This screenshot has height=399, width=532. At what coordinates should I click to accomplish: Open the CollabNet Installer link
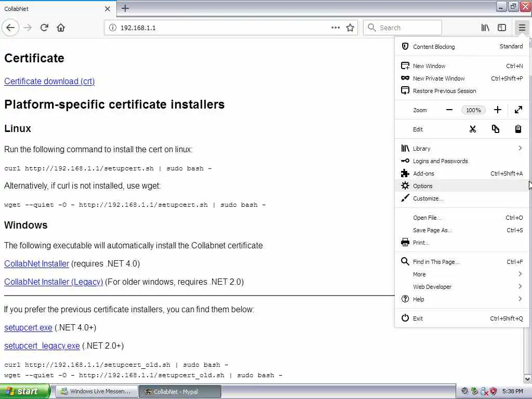click(37, 263)
